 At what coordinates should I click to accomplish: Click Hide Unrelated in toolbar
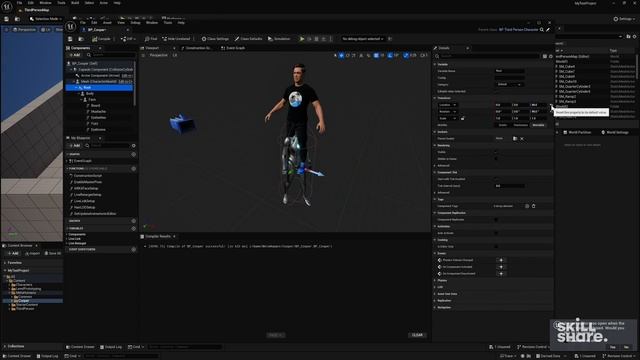point(176,39)
